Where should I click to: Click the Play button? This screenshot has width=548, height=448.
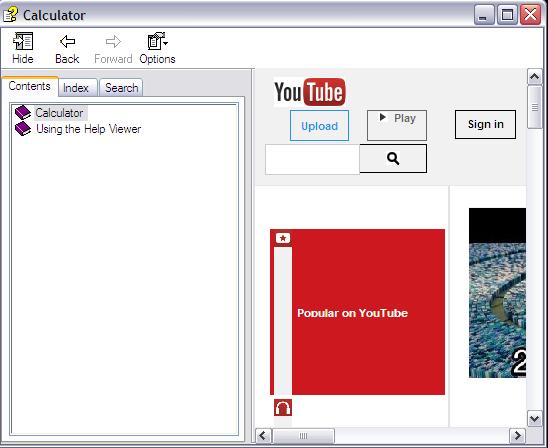(397, 125)
